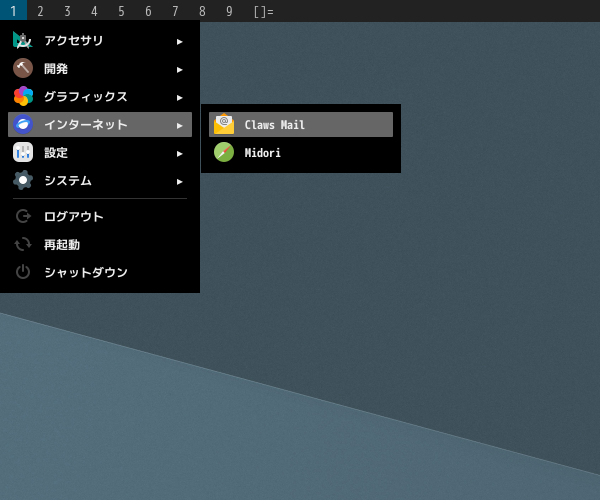
Task: Open the 設定 menu entry
Action: 100,152
